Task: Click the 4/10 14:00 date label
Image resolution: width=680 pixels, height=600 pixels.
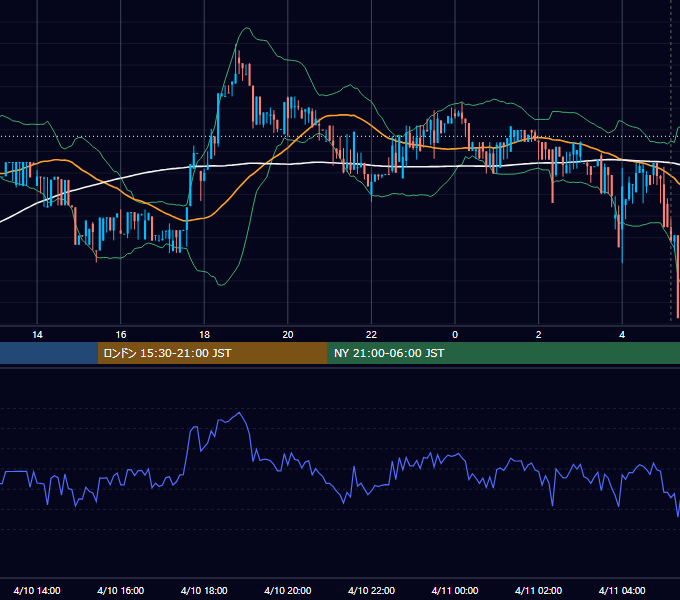Action: pyautogui.click(x=37, y=590)
